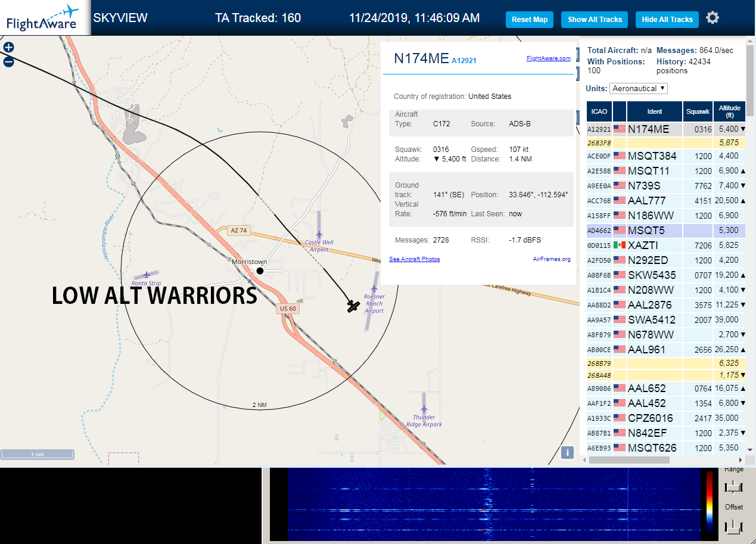Select the AAL2876 aircraft row
Image resolution: width=756 pixels, height=544 pixels.
[x=666, y=305]
